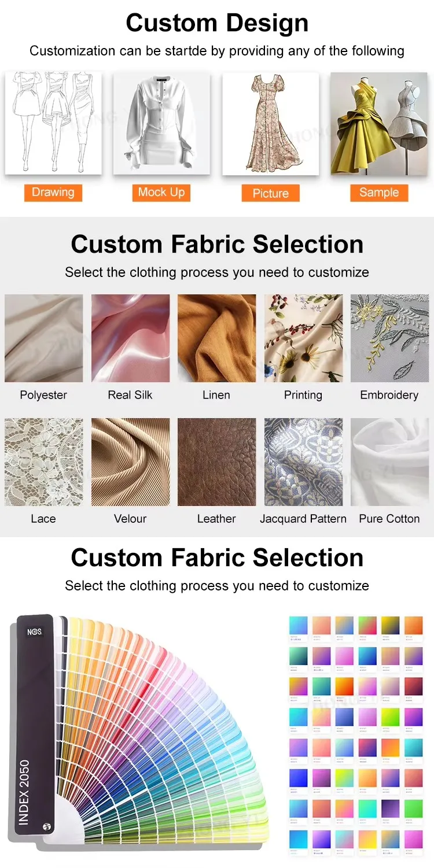Open the yellow dress sample photo

coord(379,123)
